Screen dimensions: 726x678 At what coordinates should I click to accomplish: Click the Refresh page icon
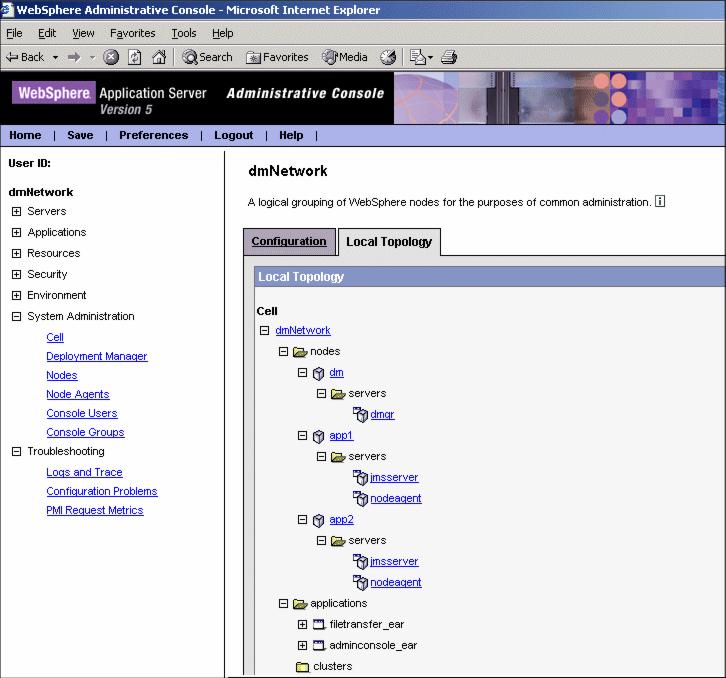(135, 57)
